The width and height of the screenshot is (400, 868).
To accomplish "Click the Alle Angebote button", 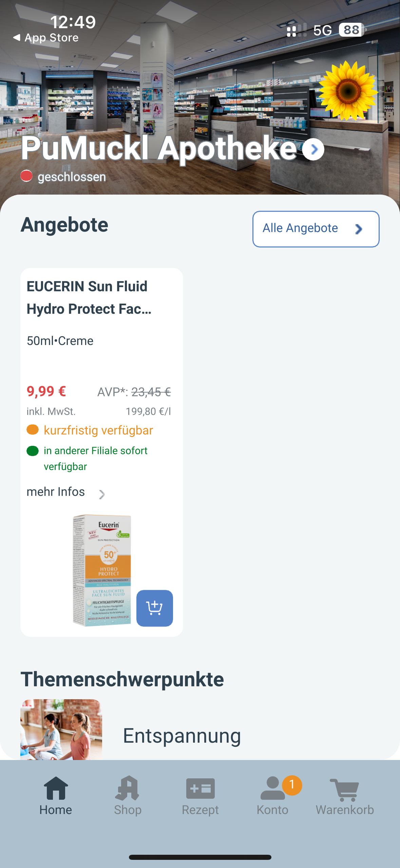I will click(316, 229).
